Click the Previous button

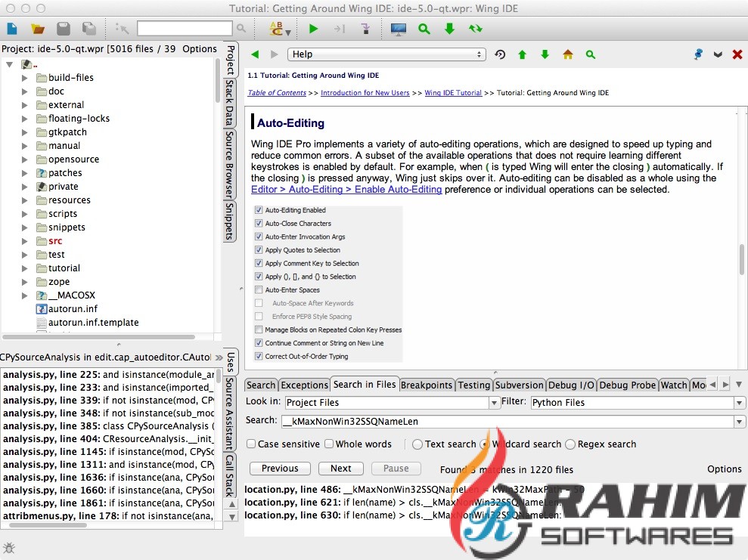[280, 469]
